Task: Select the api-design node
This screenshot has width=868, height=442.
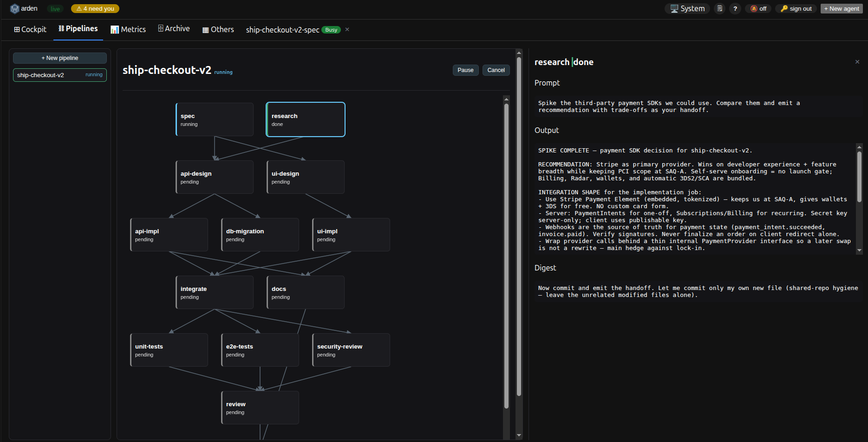Action: (x=215, y=177)
